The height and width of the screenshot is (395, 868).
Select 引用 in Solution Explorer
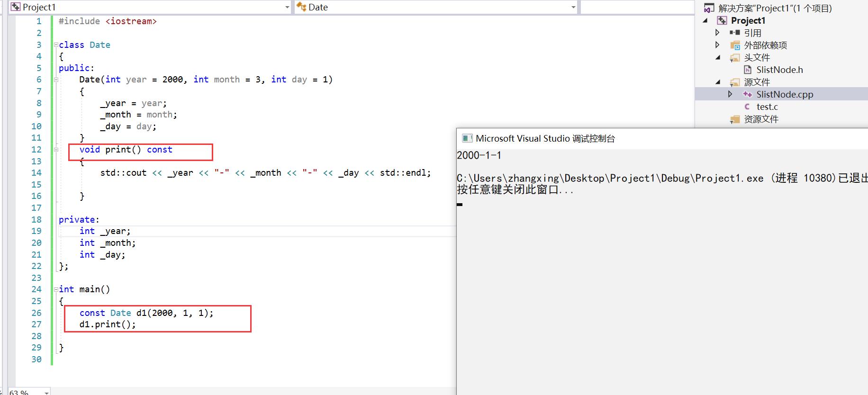[752, 33]
